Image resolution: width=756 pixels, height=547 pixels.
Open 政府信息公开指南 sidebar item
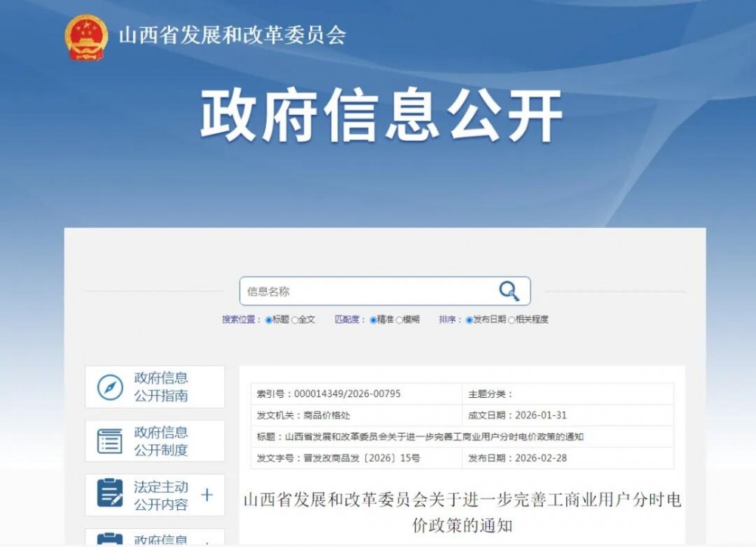click(x=161, y=387)
